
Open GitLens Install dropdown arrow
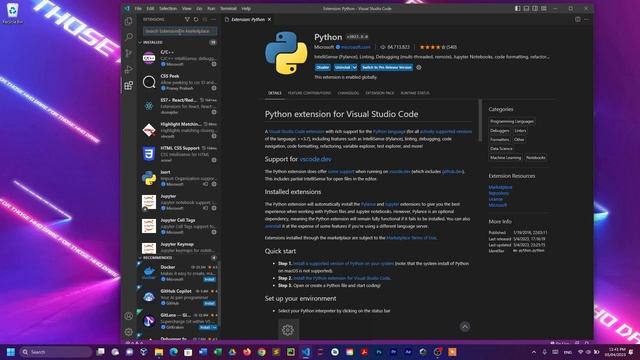pyautogui.click(x=215, y=327)
